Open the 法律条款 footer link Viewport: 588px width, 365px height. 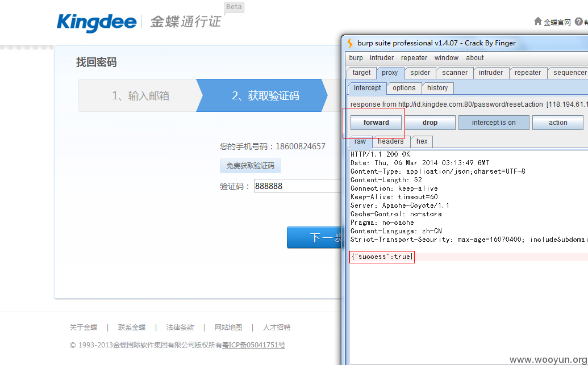coord(180,327)
